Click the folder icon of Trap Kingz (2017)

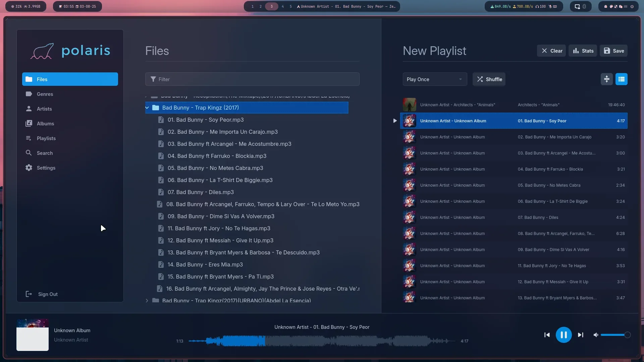[x=156, y=108]
